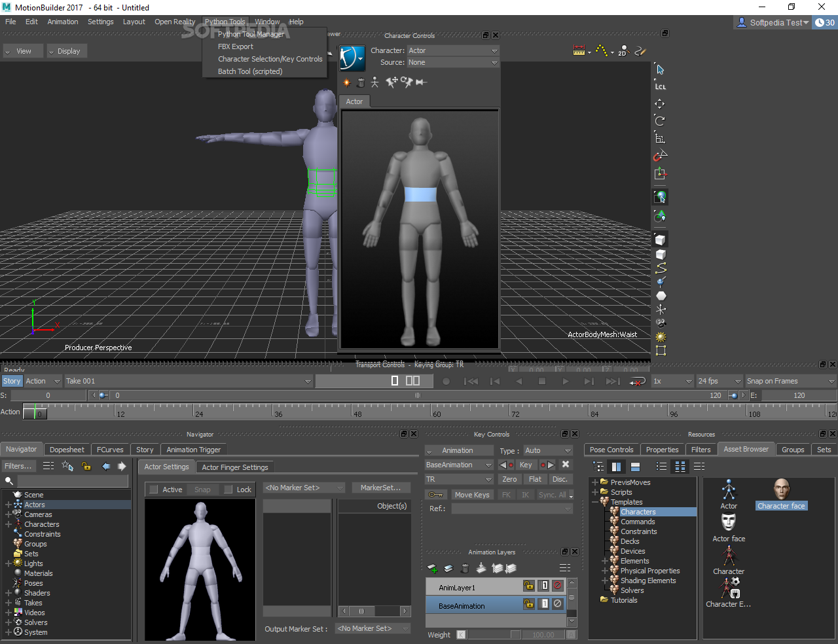Choose Batch Tool (scripted) menu entry
838x644 pixels.
click(x=250, y=71)
